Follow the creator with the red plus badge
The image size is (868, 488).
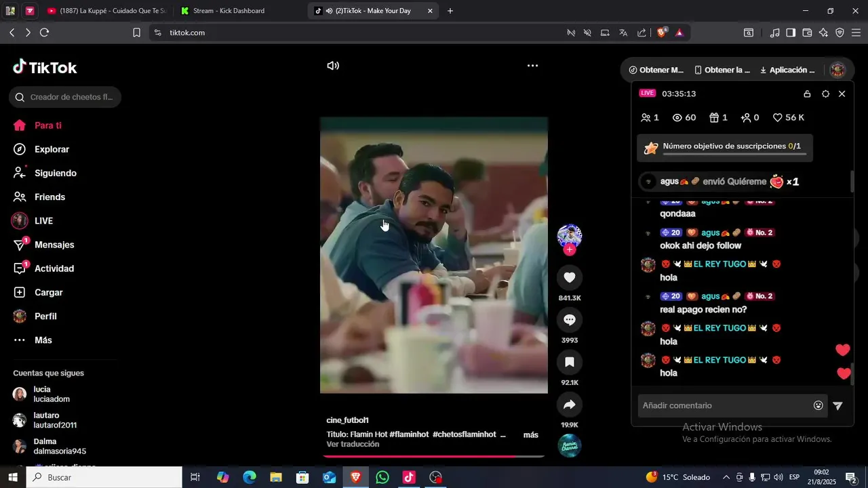tap(570, 249)
